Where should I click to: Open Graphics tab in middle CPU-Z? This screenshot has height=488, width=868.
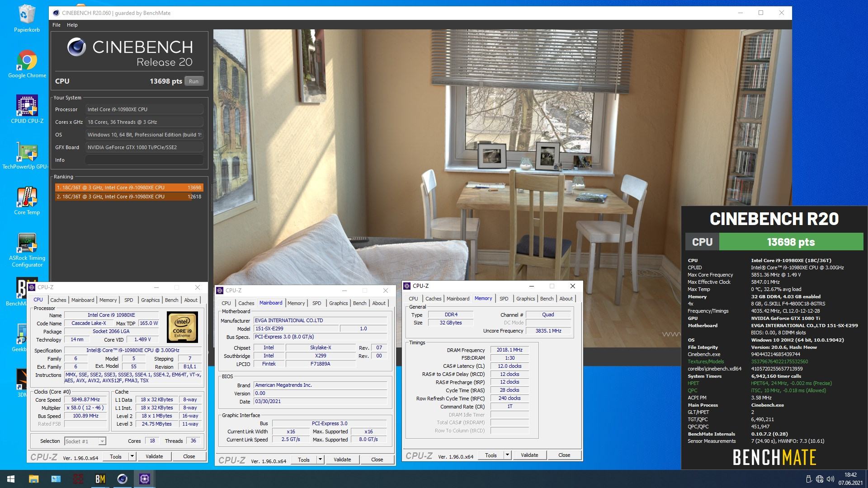click(339, 303)
